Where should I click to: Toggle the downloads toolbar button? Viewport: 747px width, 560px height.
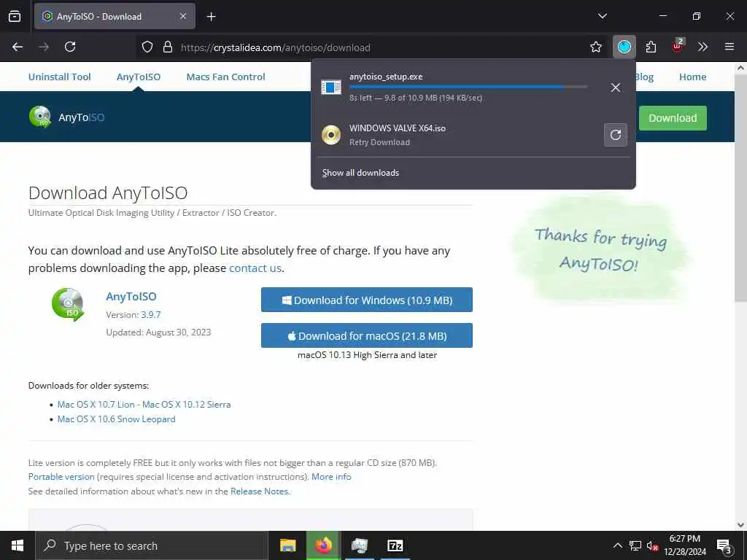click(x=624, y=47)
